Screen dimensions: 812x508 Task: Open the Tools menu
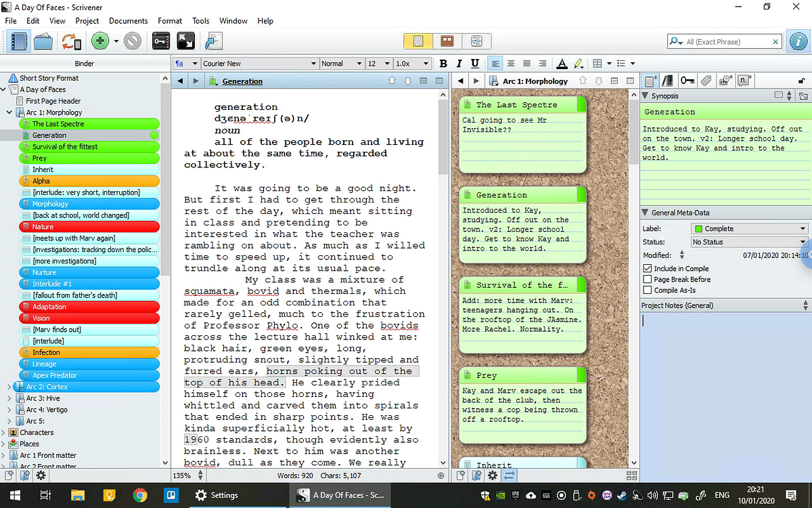tap(201, 21)
